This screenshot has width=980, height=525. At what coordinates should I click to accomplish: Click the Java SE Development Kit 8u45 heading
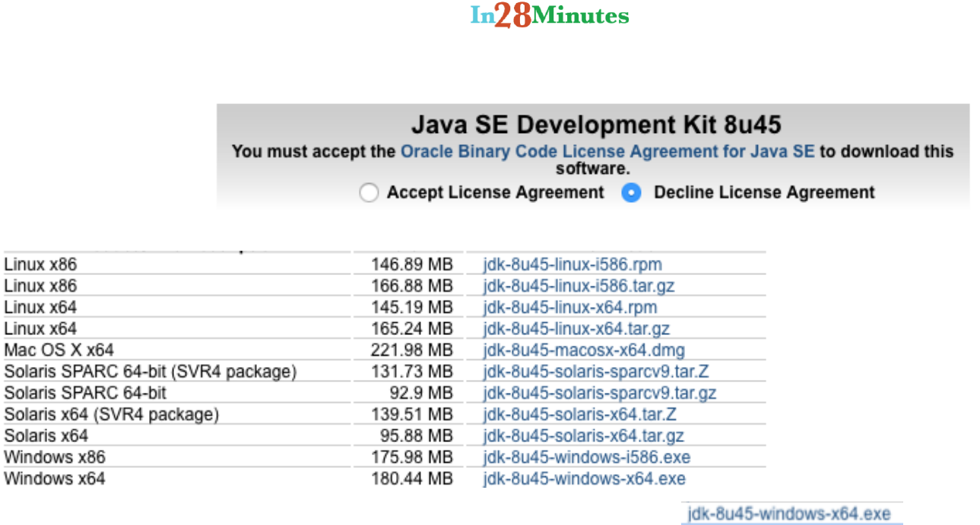click(596, 125)
